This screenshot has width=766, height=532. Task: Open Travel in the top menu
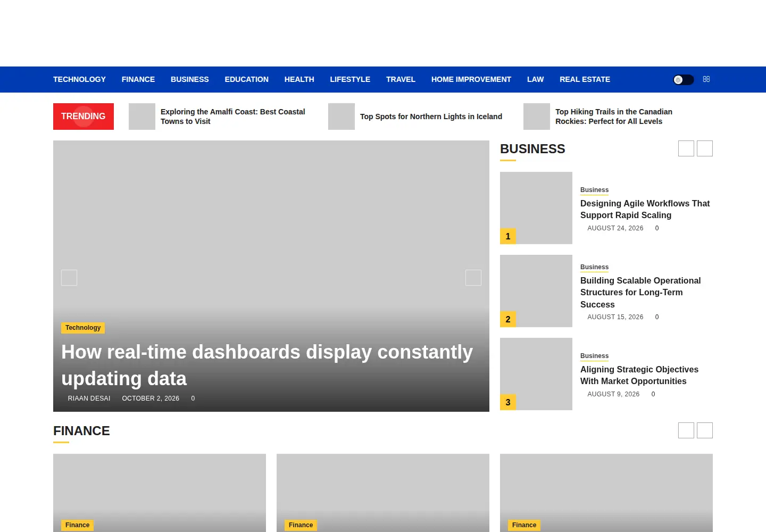401,79
